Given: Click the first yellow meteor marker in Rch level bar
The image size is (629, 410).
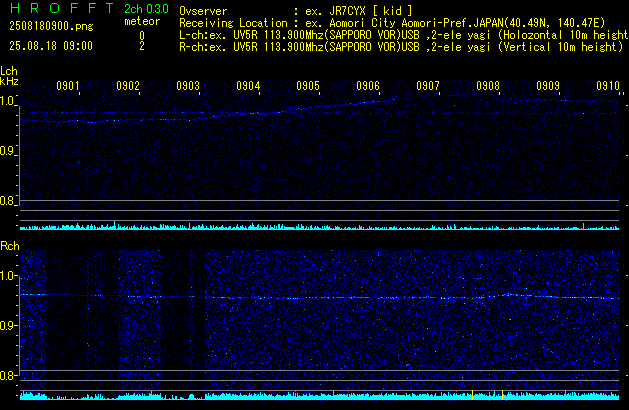Looking at the screenshot, I should click(x=473, y=395).
